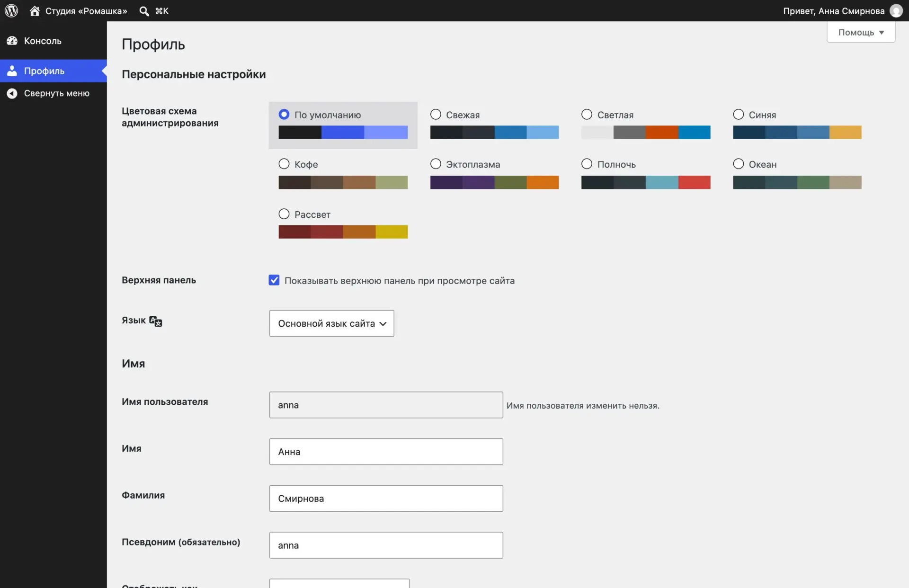This screenshot has width=909, height=588.
Task: Click the Эктоплазма palette swatches
Action: tap(494, 182)
